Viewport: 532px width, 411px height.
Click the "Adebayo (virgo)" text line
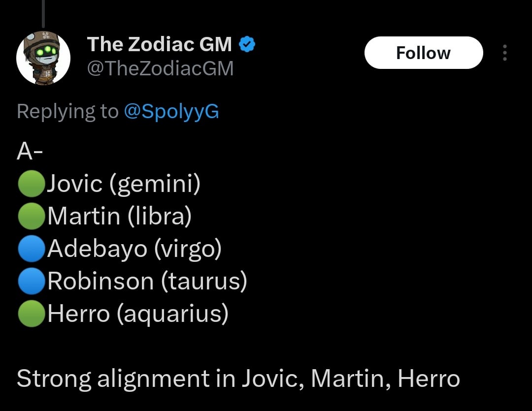click(x=134, y=249)
